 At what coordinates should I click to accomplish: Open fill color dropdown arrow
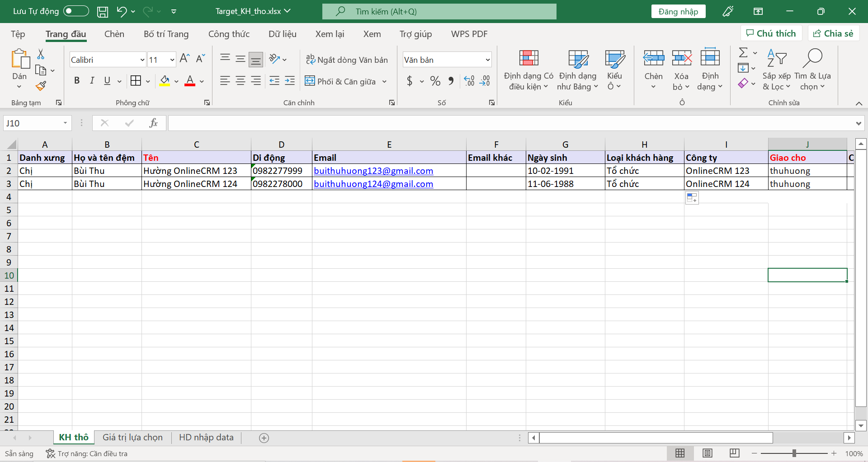(x=176, y=81)
